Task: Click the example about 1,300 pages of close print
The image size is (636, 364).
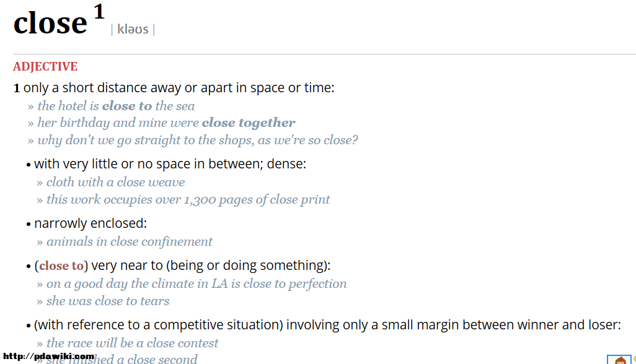Action: pyautogui.click(x=188, y=199)
